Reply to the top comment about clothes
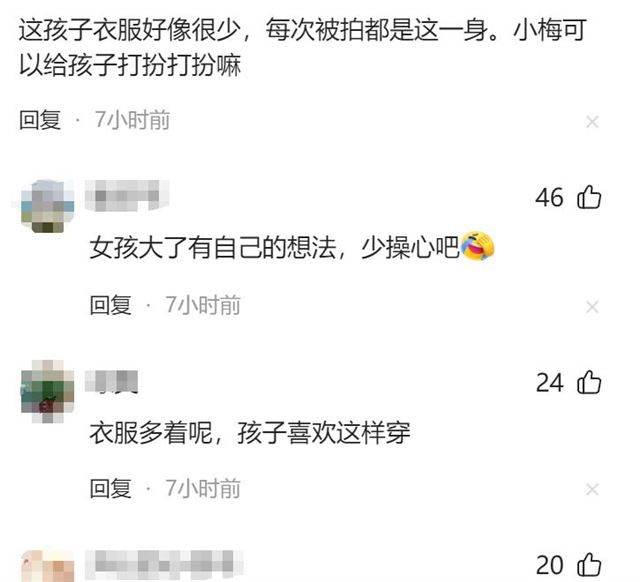Screen dimensions: 640x582 click(x=40, y=120)
